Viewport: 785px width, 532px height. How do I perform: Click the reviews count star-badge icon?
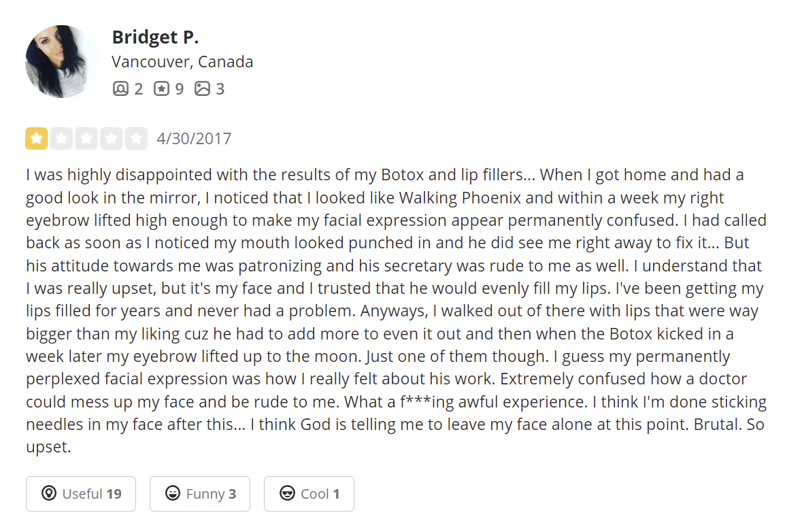161,88
